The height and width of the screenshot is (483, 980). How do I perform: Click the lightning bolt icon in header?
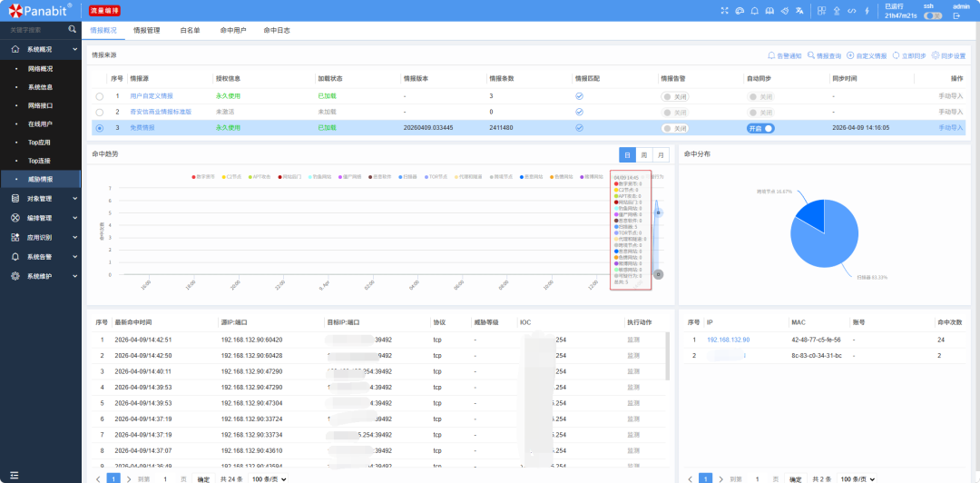[867, 11]
